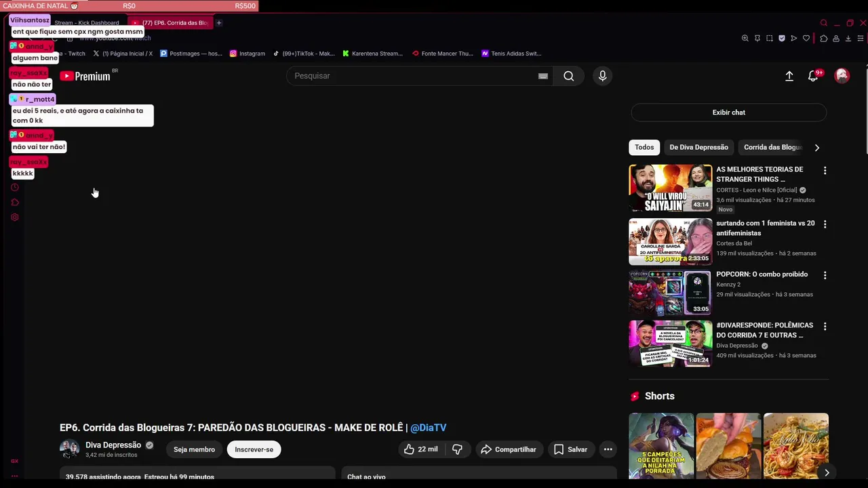Viewport: 868px width, 488px height.
Task: Open the TikTok bookmark
Action: (x=304, y=54)
